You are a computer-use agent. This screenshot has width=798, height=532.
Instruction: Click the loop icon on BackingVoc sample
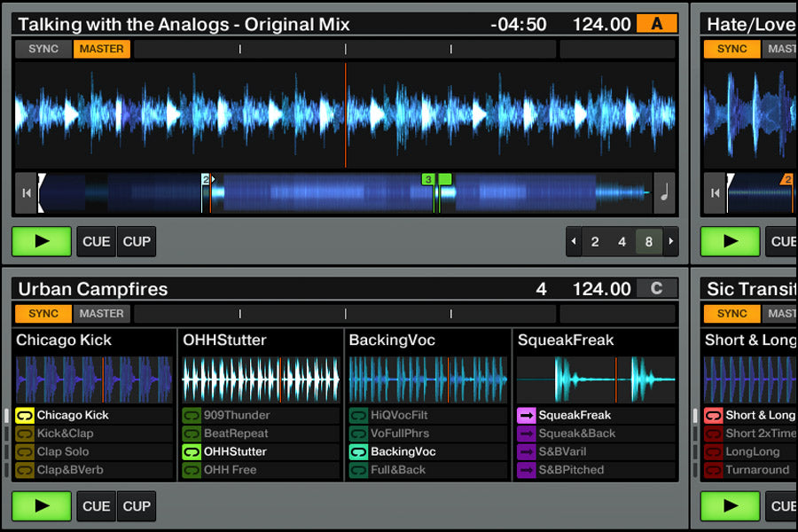[360, 451]
